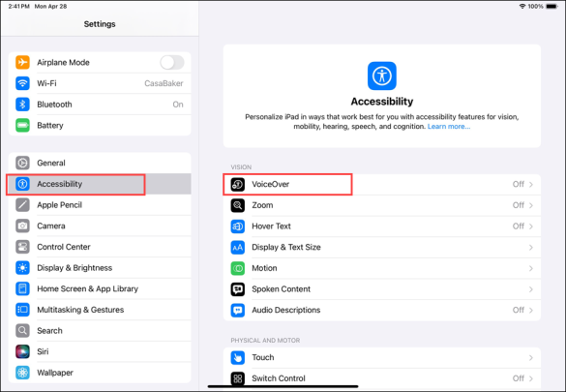Viewport: 566px width, 392px height.
Task: Select the Siri icon in sidebar
Action: pos(22,351)
